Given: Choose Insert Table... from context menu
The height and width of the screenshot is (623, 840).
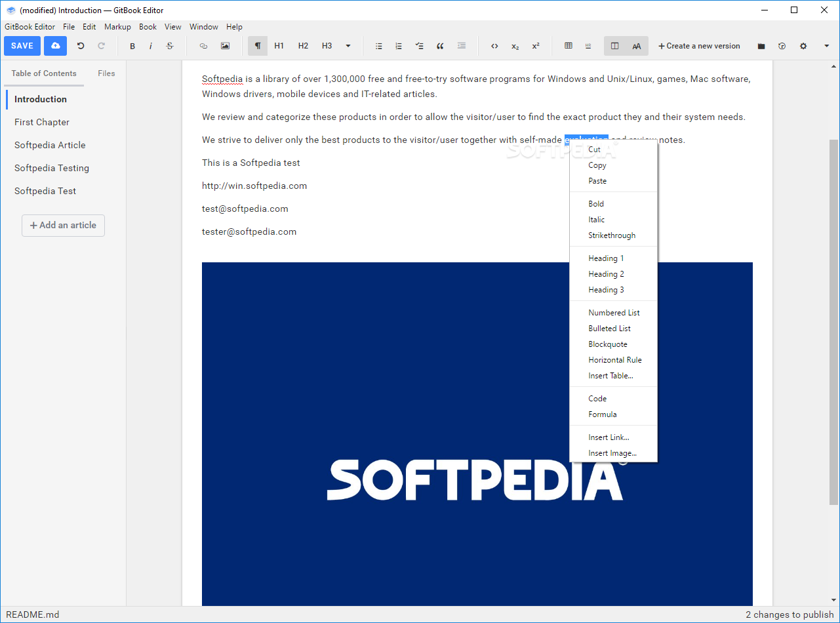Looking at the screenshot, I should coord(613,376).
